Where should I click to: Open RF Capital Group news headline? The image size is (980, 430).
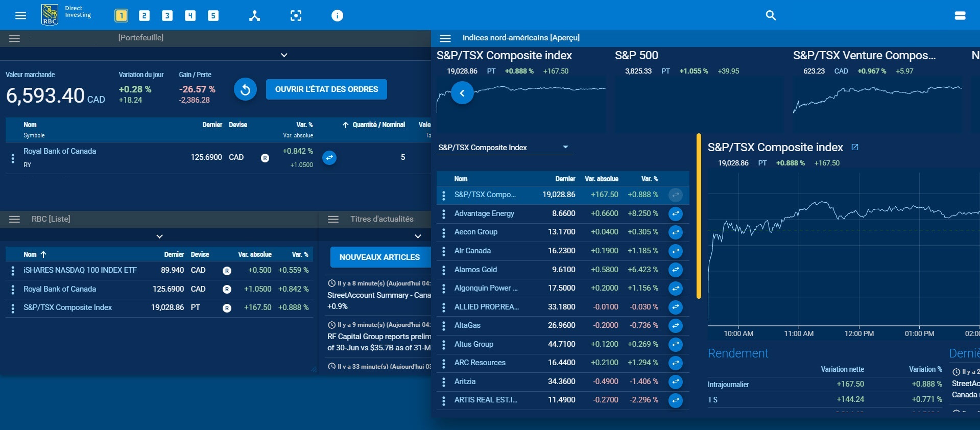[x=379, y=342]
